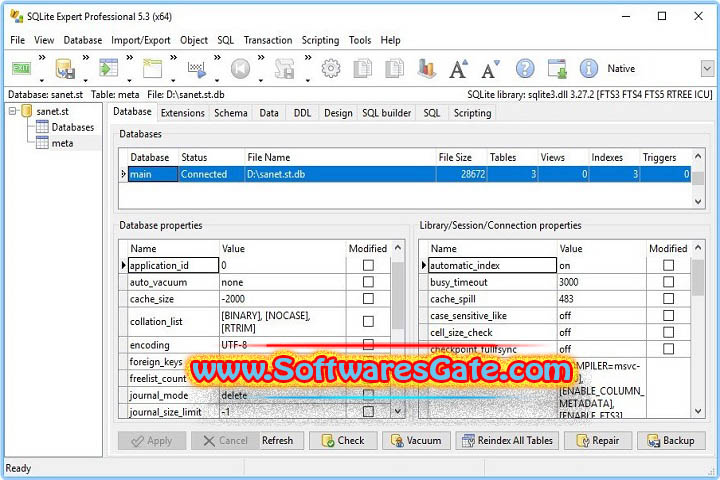Click the import table toolbar icon with green arrow

109,68
